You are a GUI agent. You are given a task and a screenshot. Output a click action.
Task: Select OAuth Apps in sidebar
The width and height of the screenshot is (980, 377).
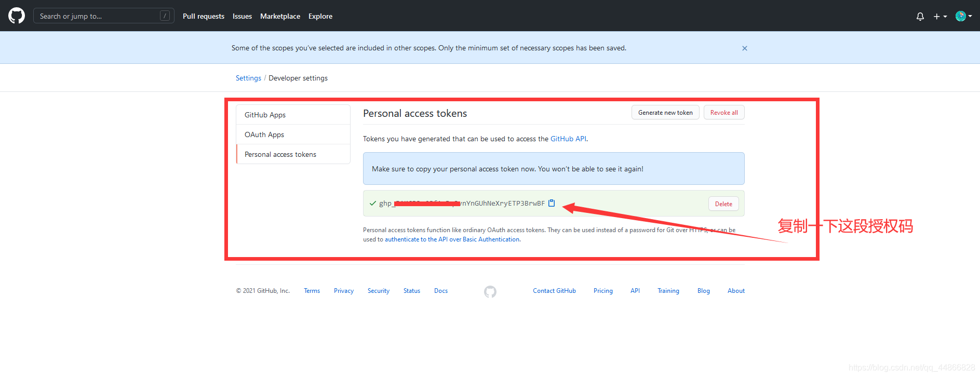[x=293, y=134]
